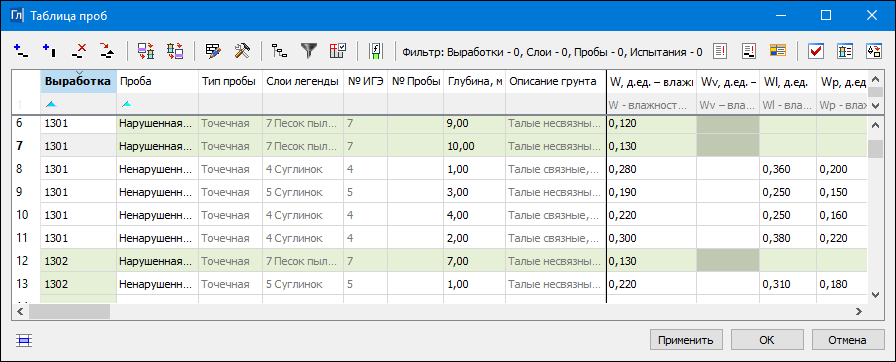Click the gray Wv cell in row 6
This screenshot has width=896, height=362.
727,124
